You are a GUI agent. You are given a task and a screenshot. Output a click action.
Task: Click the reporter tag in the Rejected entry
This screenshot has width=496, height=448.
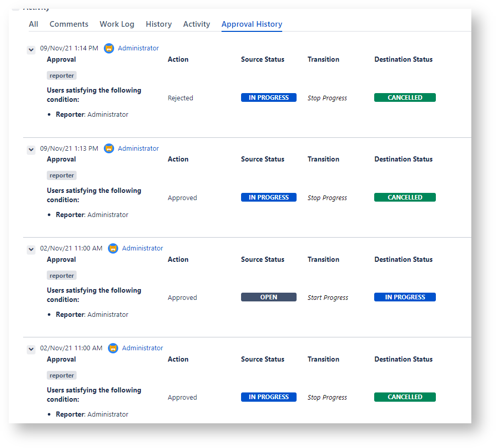(62, 76)
